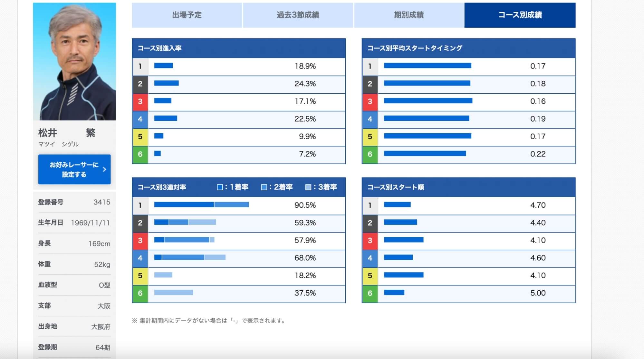Switch to the 過去3節成績 tab

click(x=298, y=15)
